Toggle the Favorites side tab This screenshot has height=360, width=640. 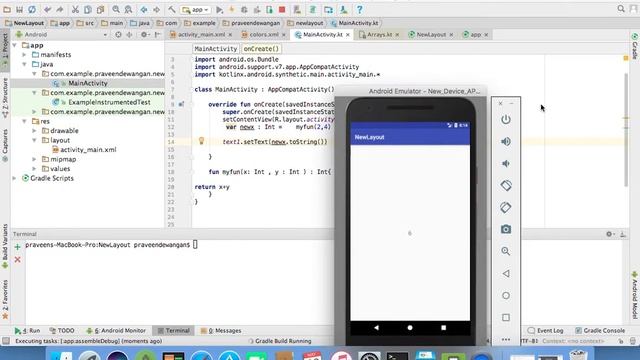point(5,299)
